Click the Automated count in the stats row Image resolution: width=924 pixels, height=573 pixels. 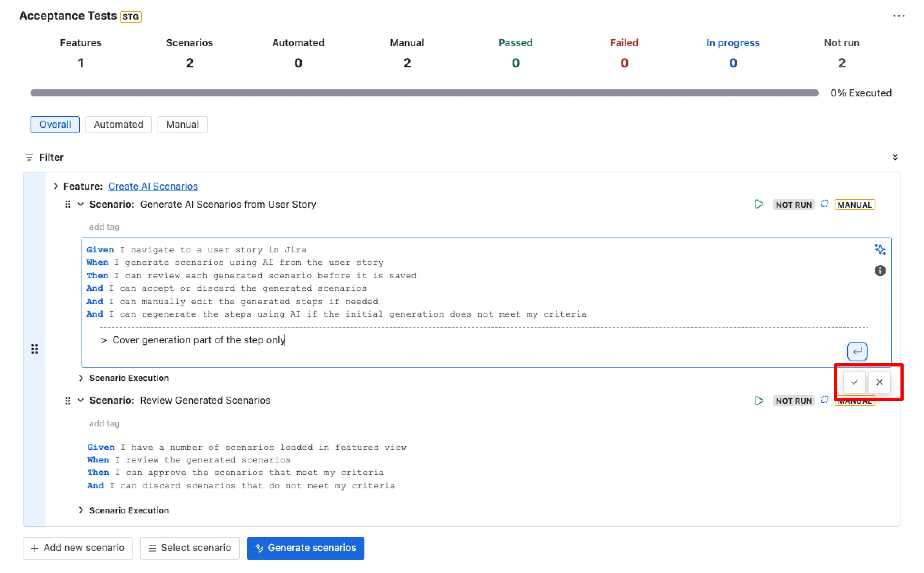click(x=298, y=63)
